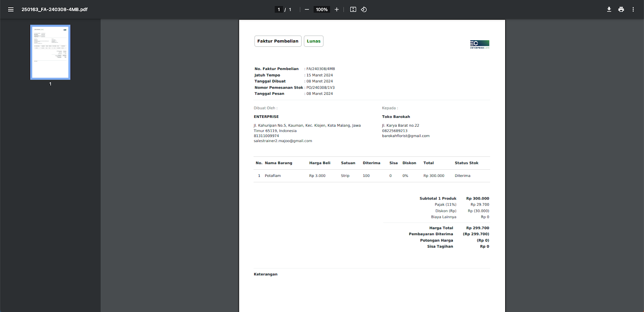Click Harga Total label

click(x=441, y=228)
